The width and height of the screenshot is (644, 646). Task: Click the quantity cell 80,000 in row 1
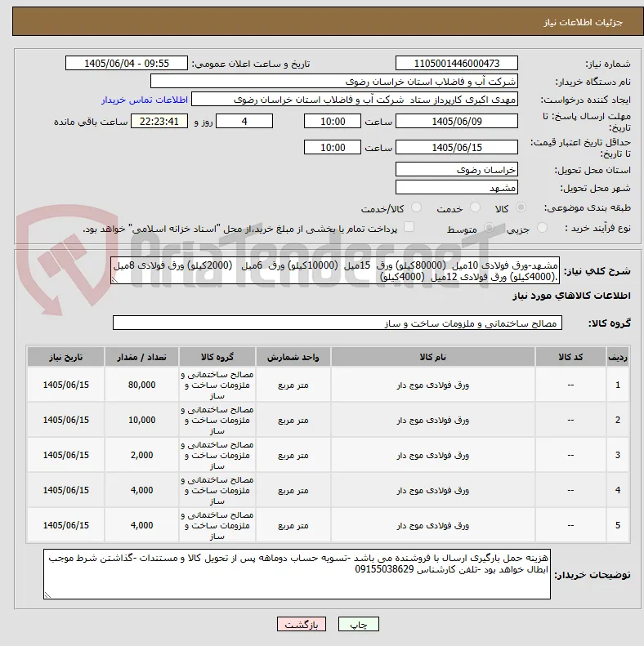[x=141, y=385]
